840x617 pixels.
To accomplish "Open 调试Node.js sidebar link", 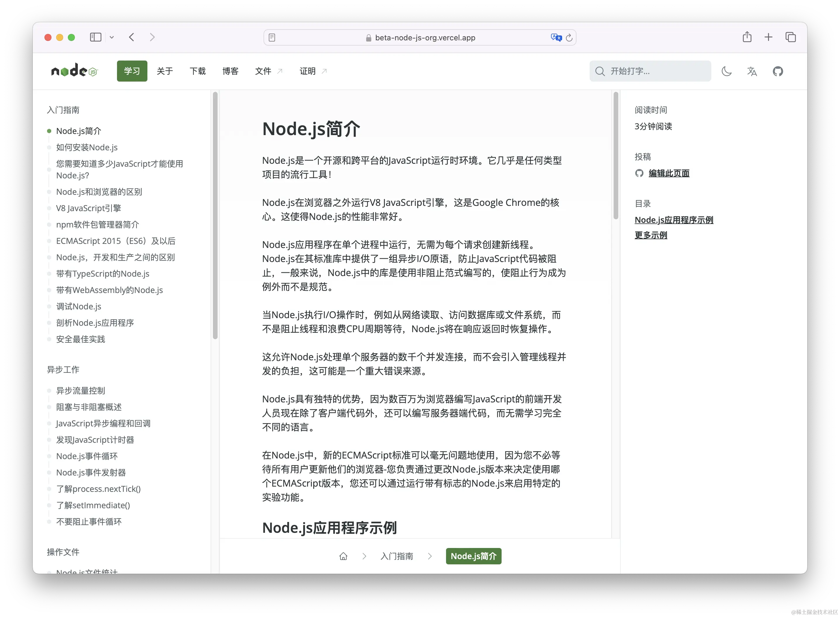I will (x=78, y=307).
